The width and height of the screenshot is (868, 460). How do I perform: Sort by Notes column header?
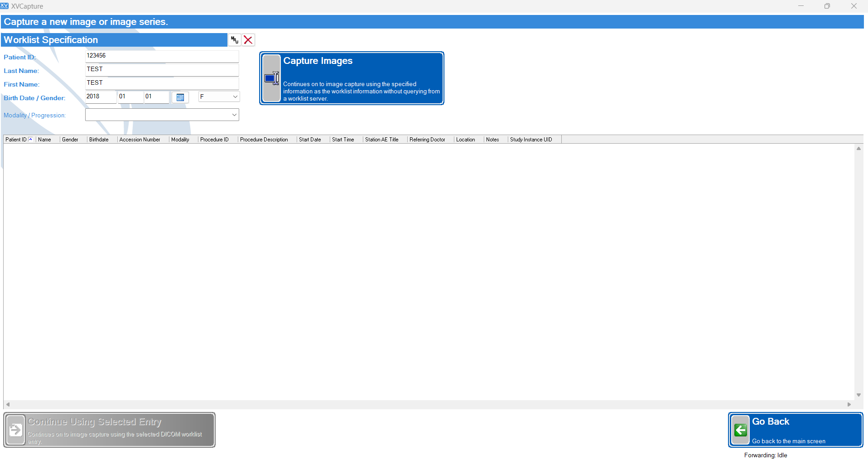coord(496,140)
